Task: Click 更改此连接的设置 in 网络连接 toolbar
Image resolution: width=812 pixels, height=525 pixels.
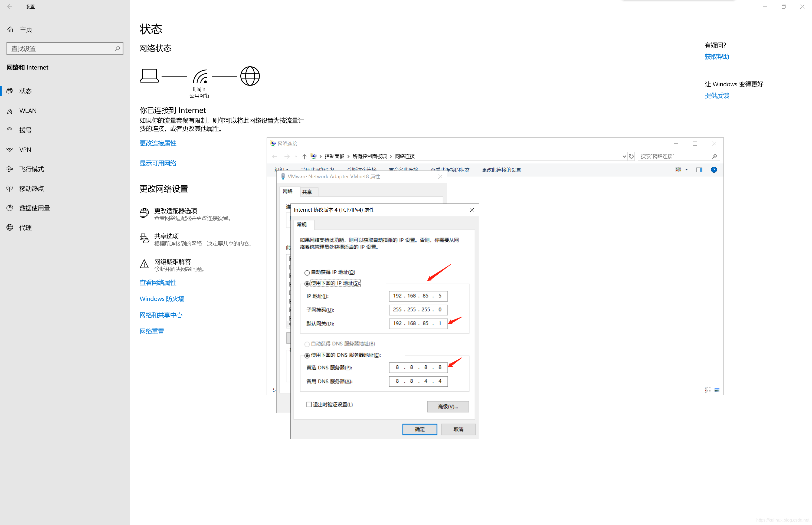Action: tap(501, 170)
